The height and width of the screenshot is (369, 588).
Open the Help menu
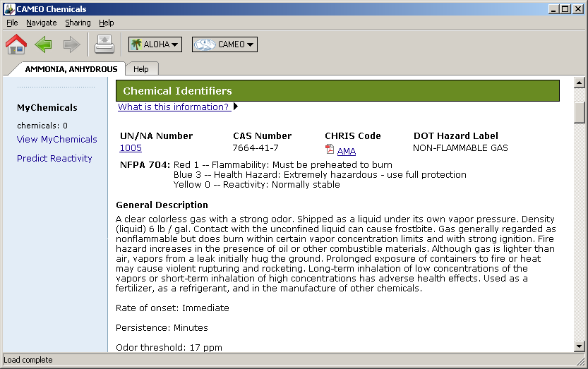[107, 23]
